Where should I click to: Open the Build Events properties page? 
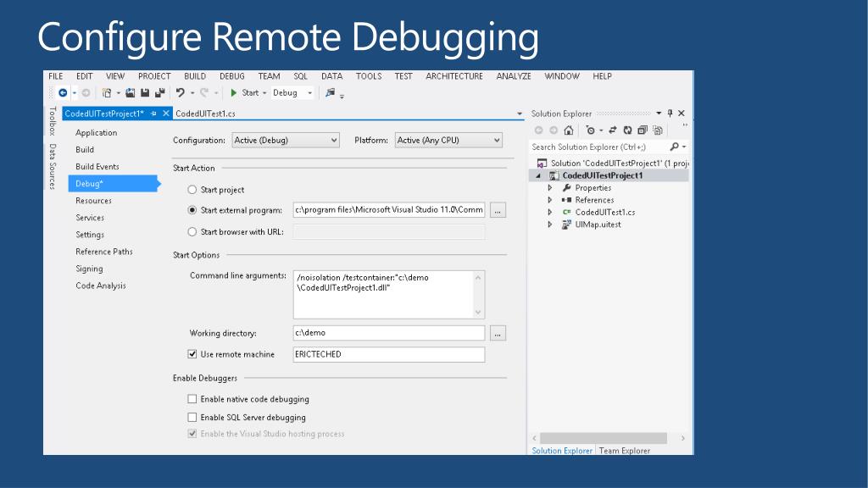click(x=97, y=167)
